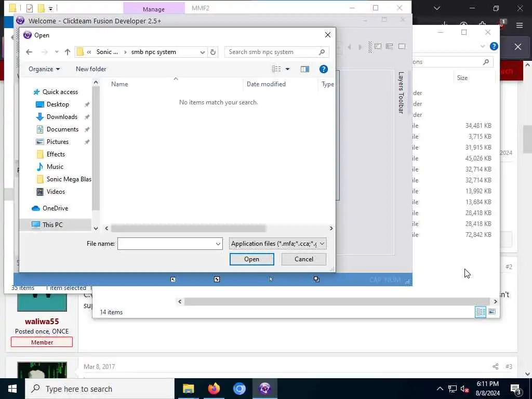Viewport: 532px width, 399px height.
Task: Select This PC in the navigation pane
Action: click(52, 224)
